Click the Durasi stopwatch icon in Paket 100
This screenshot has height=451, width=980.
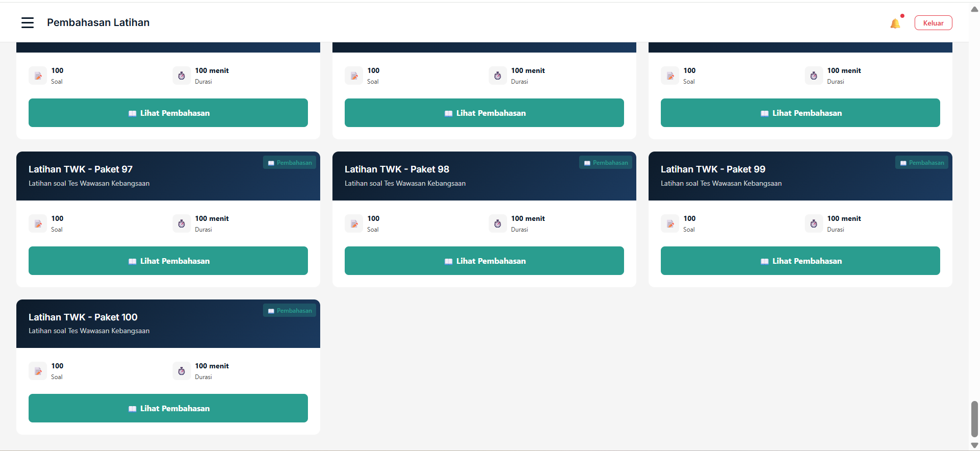(181, 371)
